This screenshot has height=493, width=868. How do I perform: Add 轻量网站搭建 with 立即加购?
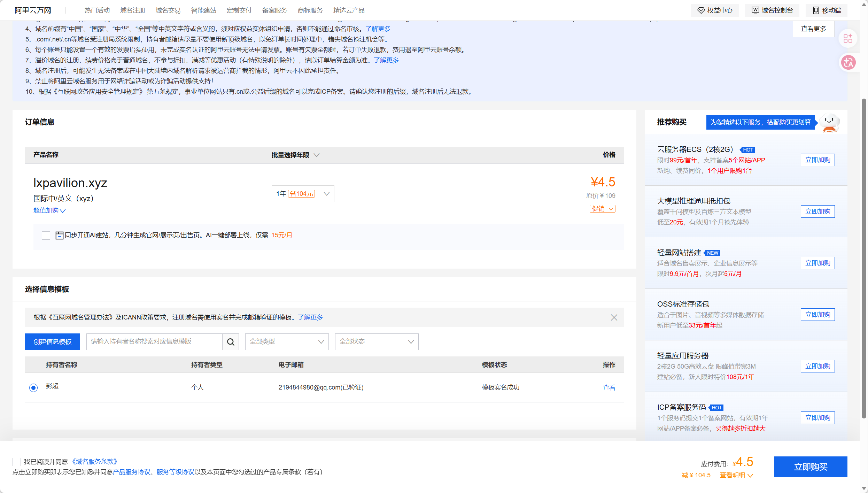(x=817, y=263)
